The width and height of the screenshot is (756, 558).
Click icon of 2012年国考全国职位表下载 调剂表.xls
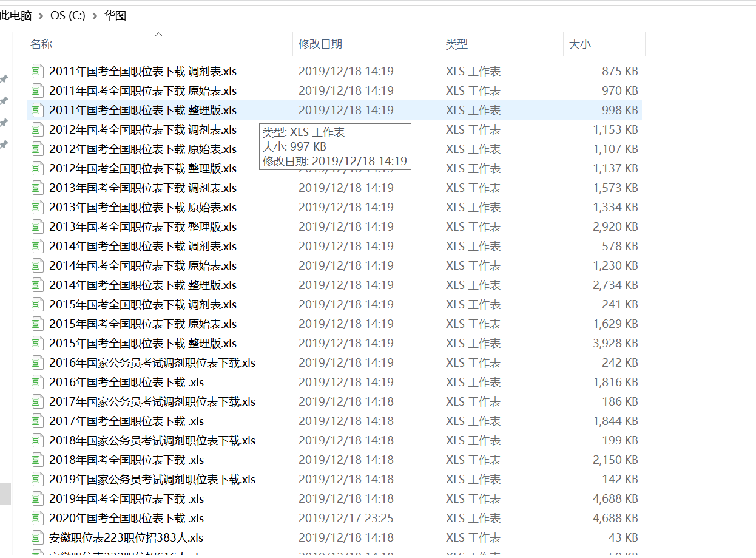(38, 129)
